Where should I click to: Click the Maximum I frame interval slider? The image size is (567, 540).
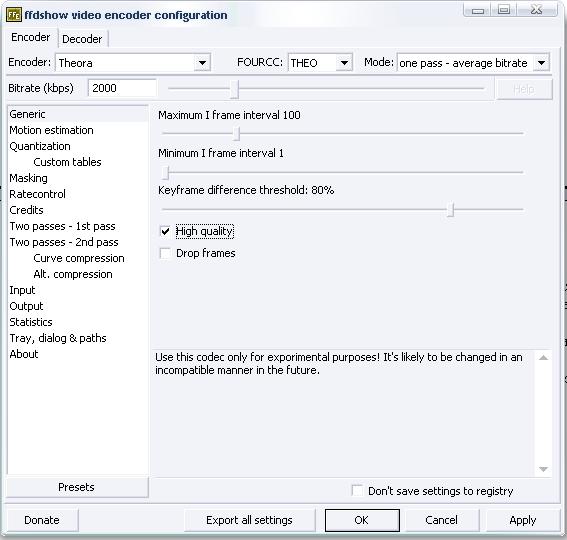pyautogui.click(x=236, y=133)
